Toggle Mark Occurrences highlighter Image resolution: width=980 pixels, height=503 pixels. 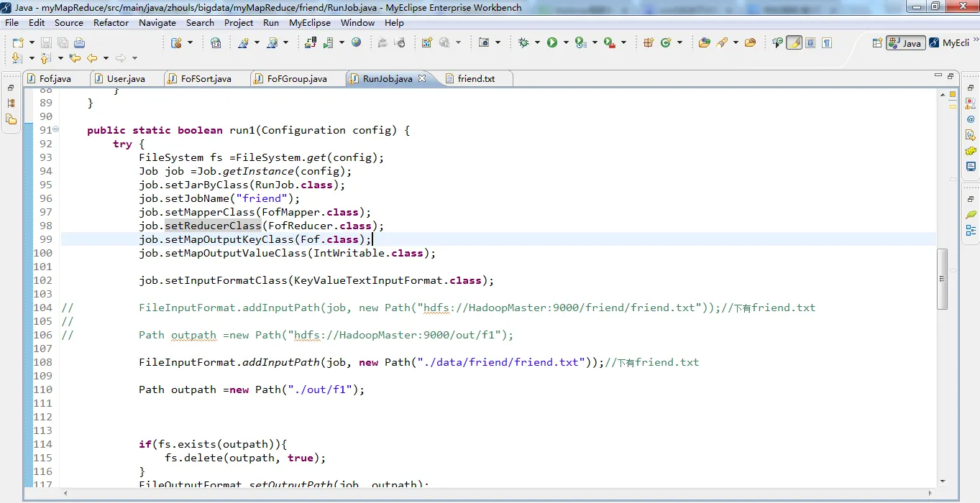pos(794,42)
